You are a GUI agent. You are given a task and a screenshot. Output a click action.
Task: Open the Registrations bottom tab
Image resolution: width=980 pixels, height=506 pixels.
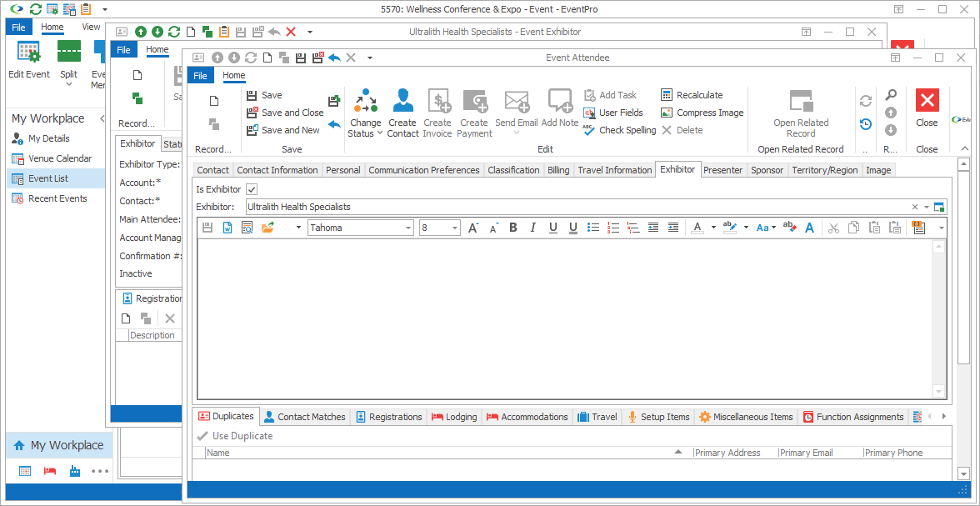click(x=388, y=417)
